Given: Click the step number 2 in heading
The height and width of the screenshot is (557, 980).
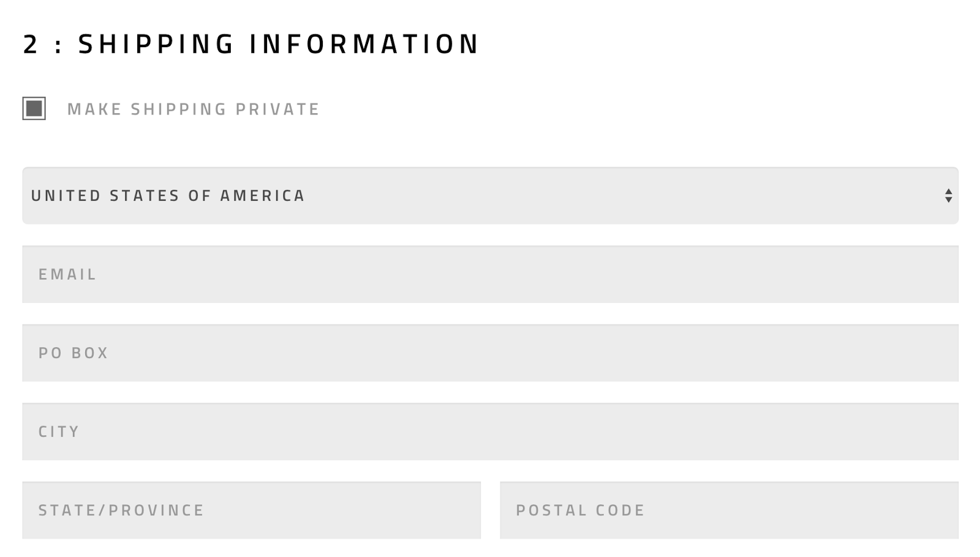Looking at the screenshot, I should [31, 44].
